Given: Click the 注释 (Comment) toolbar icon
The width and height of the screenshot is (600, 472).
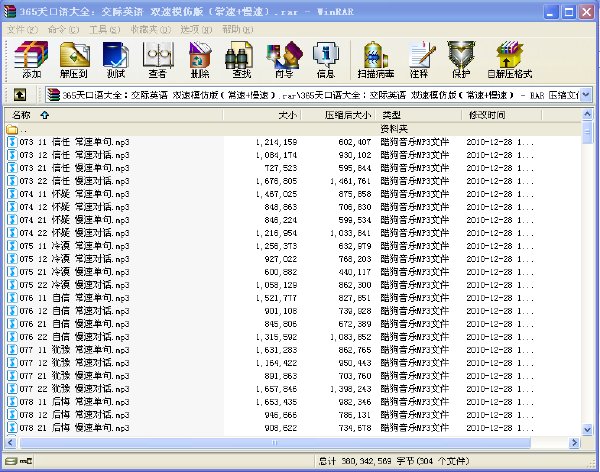Looking at the screenshot, I should (x=420, y=59).
